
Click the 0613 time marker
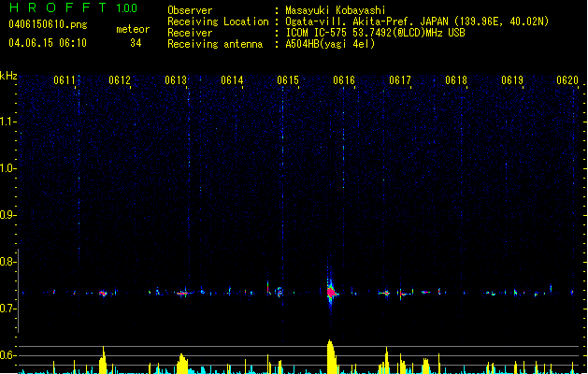(176, 80)
